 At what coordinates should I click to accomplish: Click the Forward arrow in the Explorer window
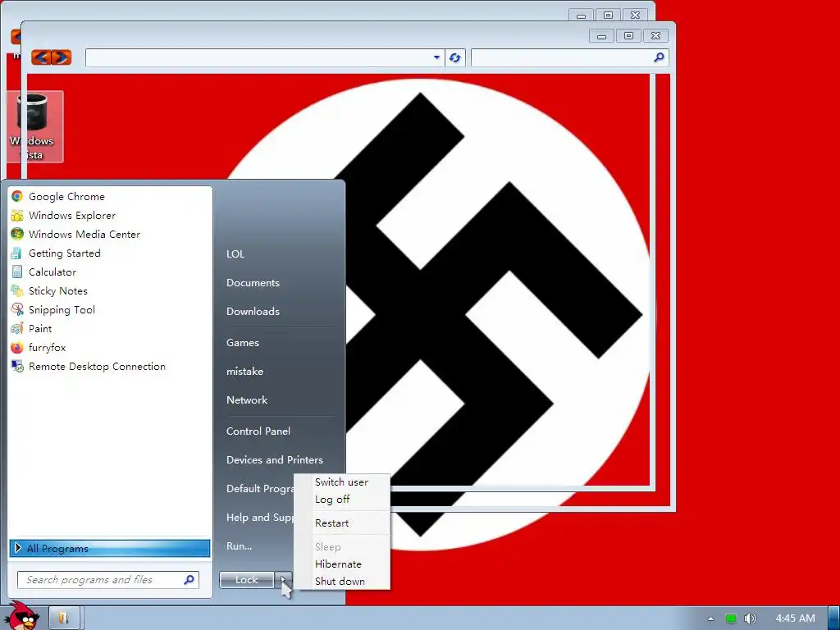pos(62,57)
